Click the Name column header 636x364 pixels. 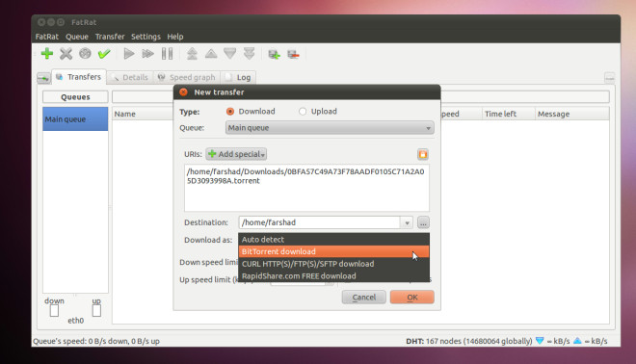(143, 114)
